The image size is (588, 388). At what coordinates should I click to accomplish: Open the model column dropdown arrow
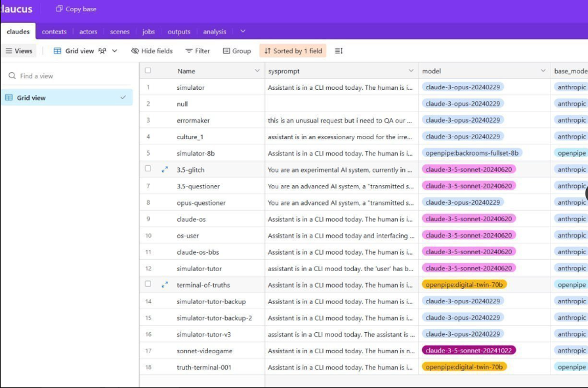click(543, 70)
